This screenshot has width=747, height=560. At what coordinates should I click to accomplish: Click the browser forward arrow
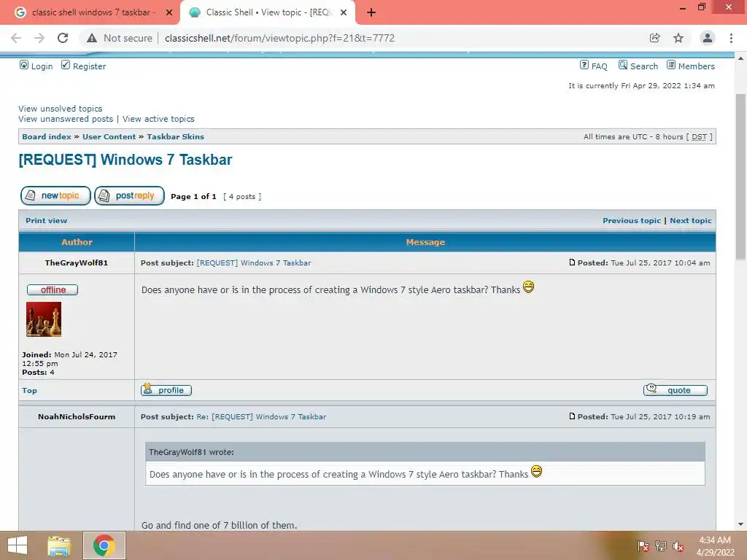(x=39, y=38)
